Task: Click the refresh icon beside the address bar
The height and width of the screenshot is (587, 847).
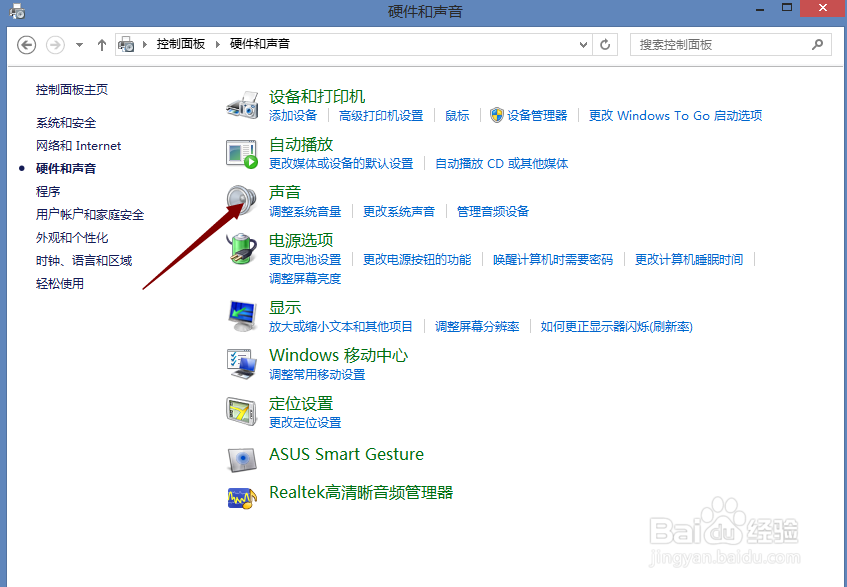Action: pos(605,44)
